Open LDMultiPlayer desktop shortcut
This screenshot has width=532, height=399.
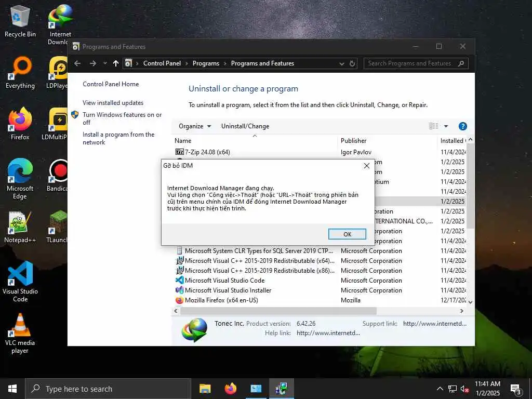[55, 124]
